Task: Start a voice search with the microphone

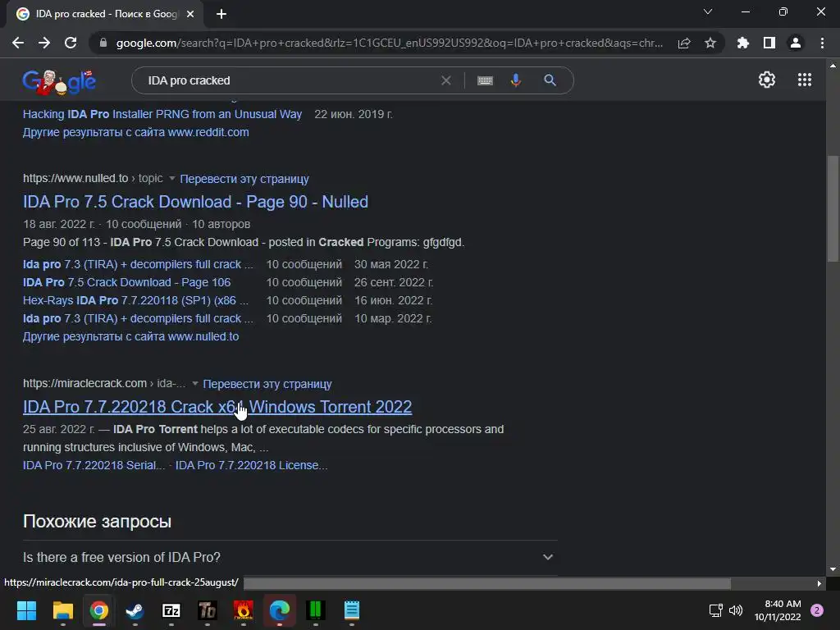Action: 516,80
